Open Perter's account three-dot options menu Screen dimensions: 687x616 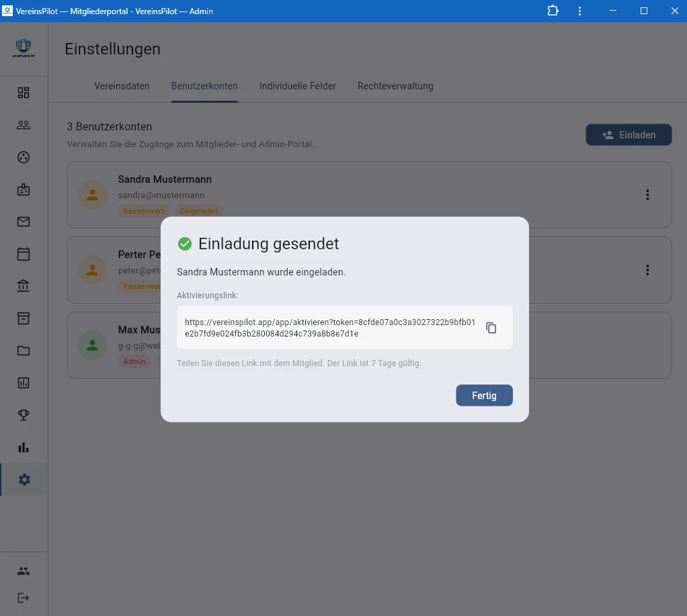(647, 270)
